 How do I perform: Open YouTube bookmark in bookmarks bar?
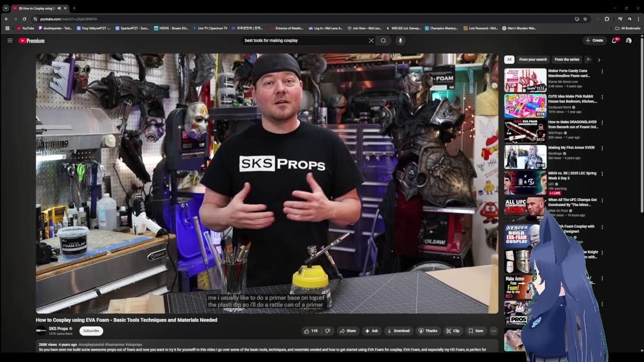25,28
